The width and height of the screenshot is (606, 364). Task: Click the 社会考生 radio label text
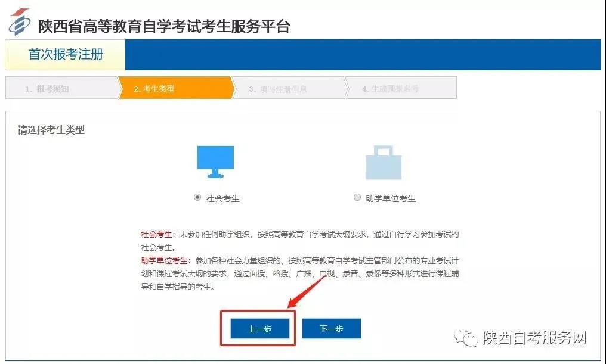[x=222, y=198]
